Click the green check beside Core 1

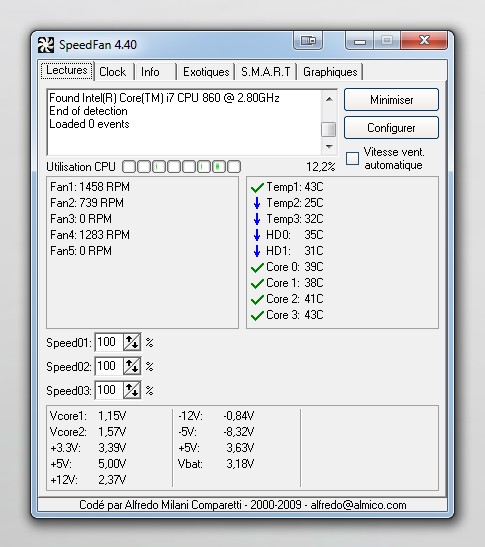pyautogui.click(x=257, y=284)
